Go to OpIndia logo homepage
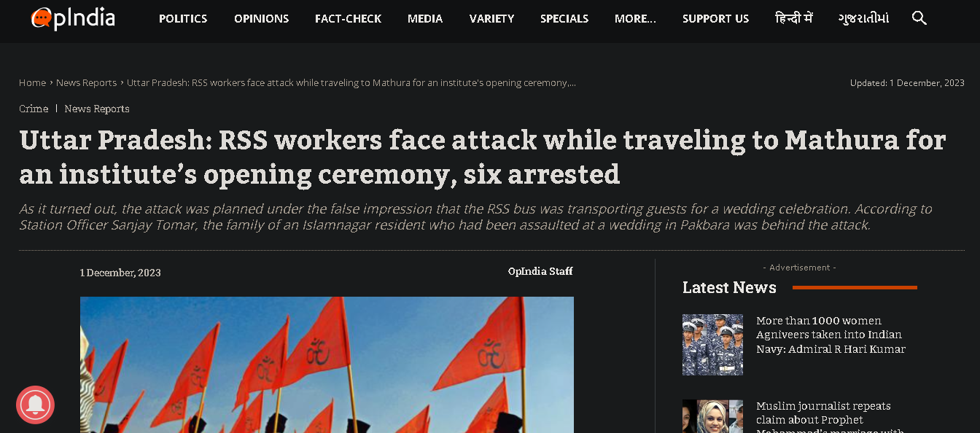 point(73,18)
